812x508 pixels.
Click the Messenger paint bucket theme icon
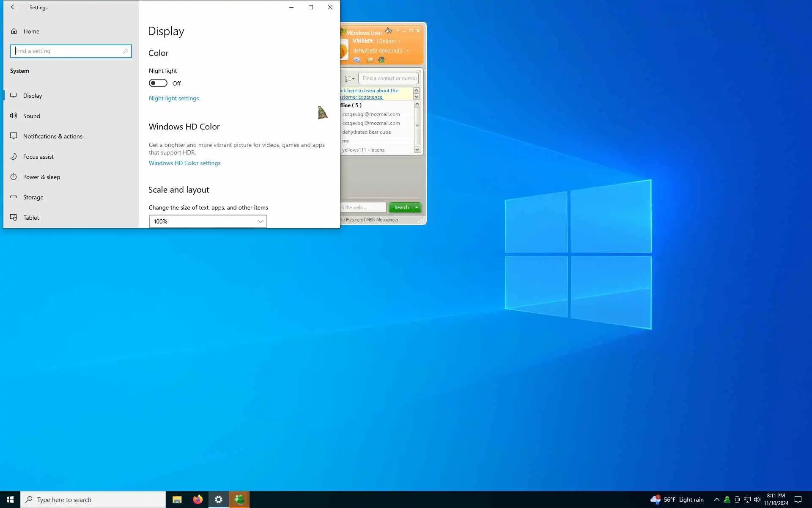[388, 30]
